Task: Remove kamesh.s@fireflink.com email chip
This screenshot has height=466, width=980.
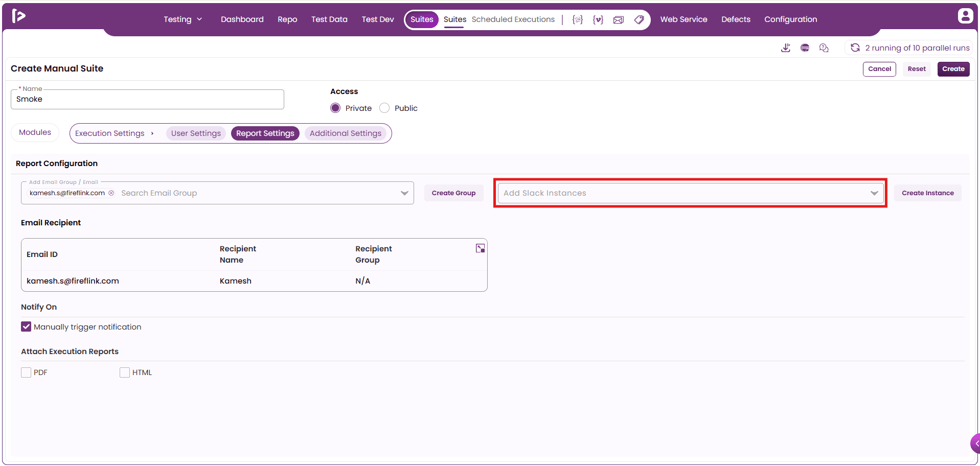Action: [x=111, y=193]
